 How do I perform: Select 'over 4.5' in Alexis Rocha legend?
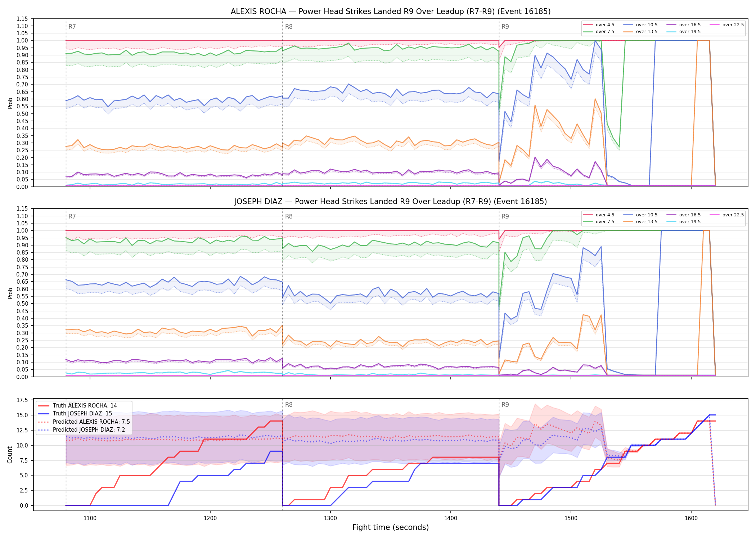(x=599, y=25)
